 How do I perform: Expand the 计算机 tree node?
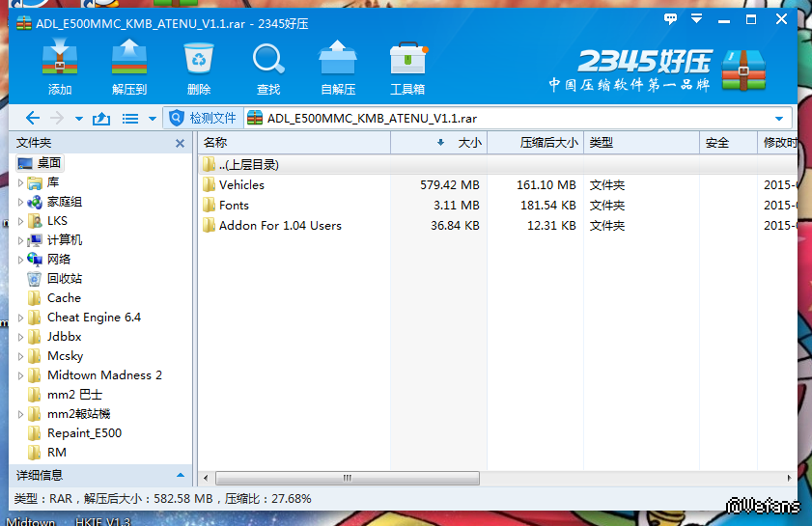pos(20,240)
